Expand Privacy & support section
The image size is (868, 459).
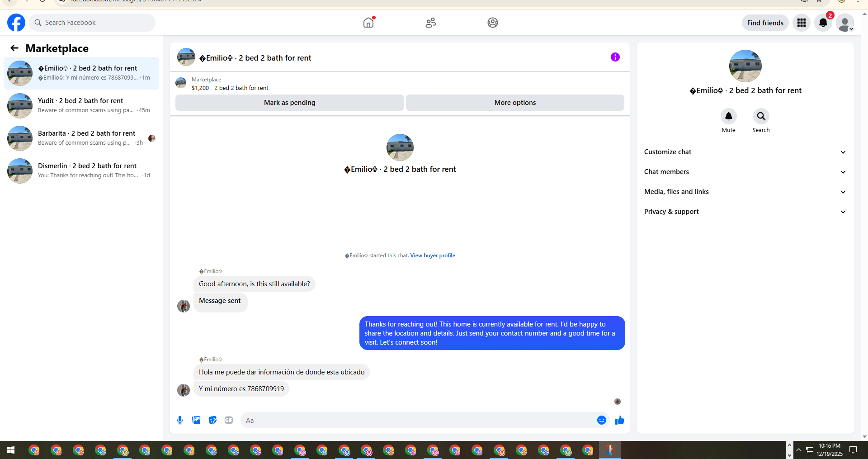click(745, 212)
